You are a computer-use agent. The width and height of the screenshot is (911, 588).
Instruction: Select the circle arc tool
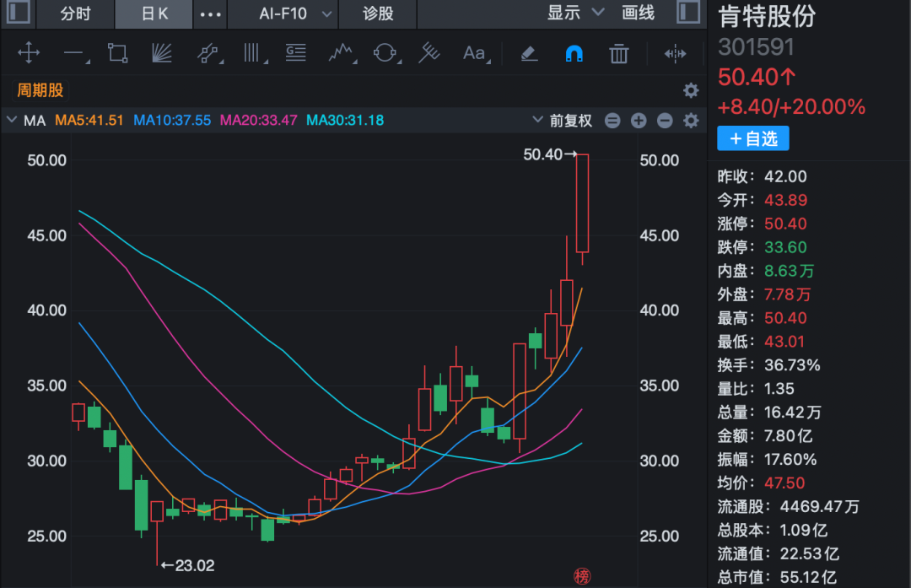click(x=385, y=53)
